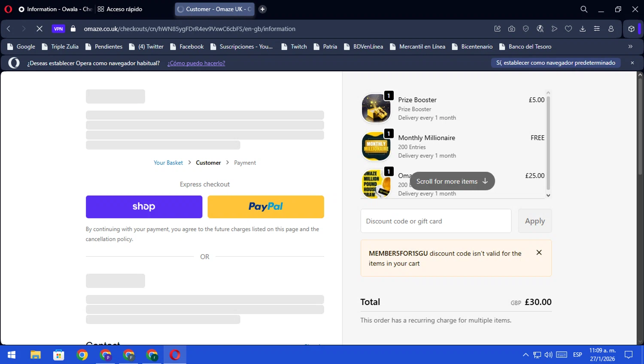
Task: Open the first Chrome taskbar icon
Action: (82, 355)
